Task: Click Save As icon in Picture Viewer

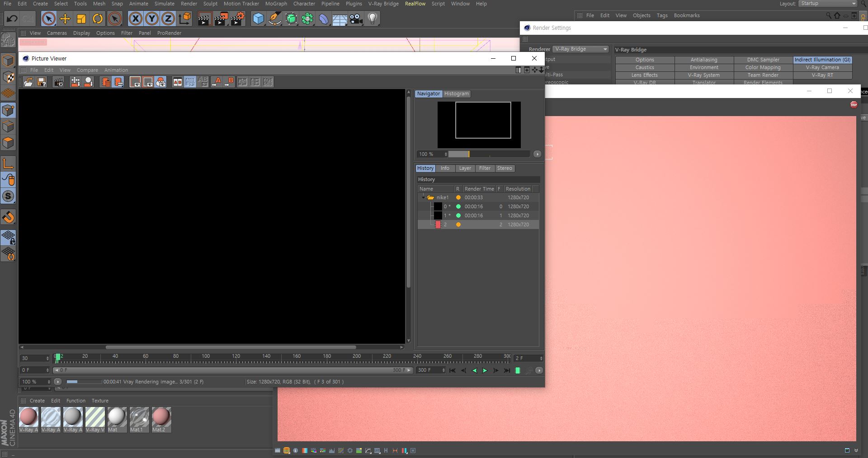Action: click(42, 82)
